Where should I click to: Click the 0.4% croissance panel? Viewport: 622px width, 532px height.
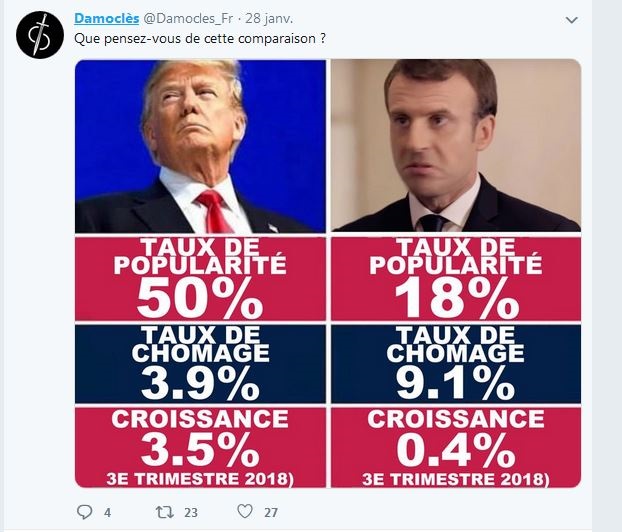click(x=456, y=444)
